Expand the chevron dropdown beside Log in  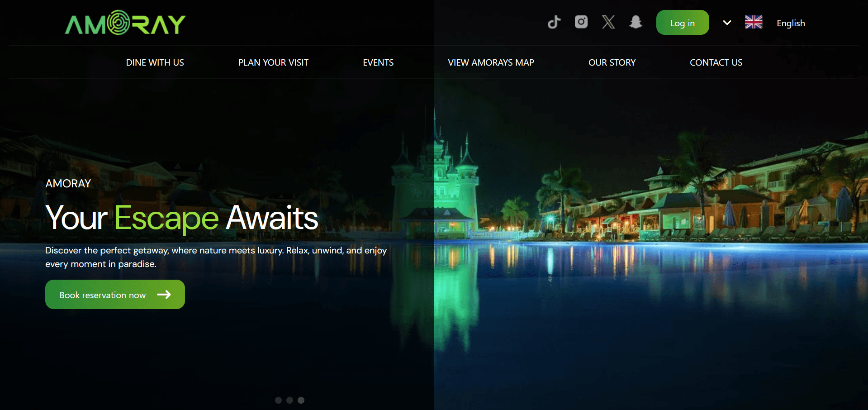727,23
